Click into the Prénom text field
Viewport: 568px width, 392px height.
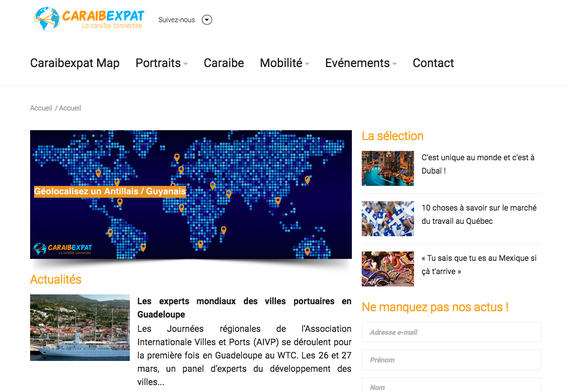coord(451,359)
